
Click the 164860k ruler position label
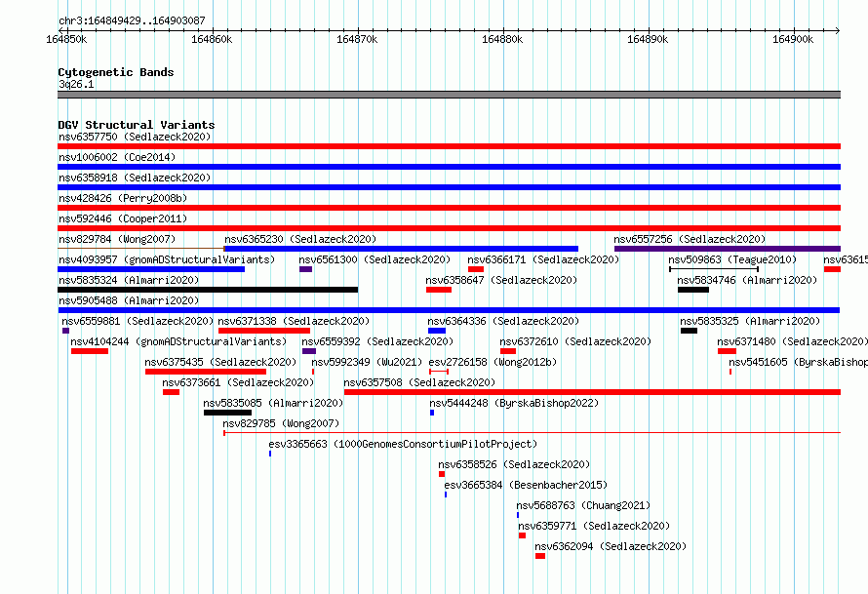(212, 39)
